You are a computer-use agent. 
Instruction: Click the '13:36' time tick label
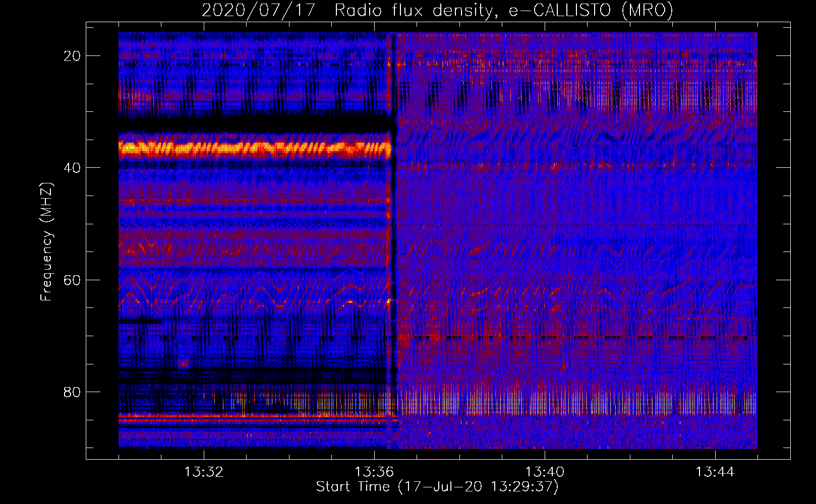[x=374, y=472]
